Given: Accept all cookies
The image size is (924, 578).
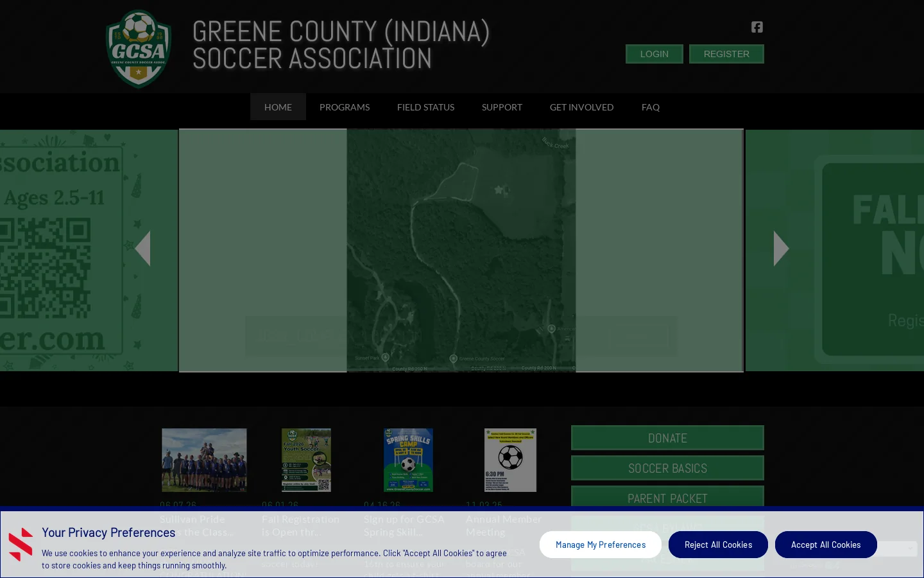Looking at the screenshot, I should coord(826,545).
